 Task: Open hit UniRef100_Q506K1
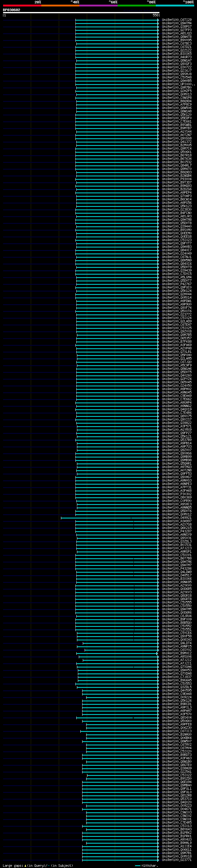point(177,152)
